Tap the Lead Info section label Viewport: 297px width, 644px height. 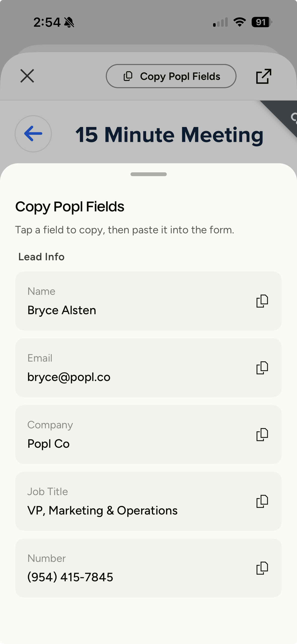(x=41, y=257)
